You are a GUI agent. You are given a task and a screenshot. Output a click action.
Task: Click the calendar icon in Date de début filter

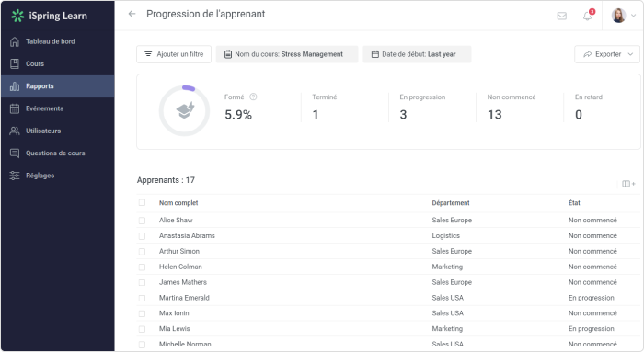pyautogui.click(x=375, y=54)
